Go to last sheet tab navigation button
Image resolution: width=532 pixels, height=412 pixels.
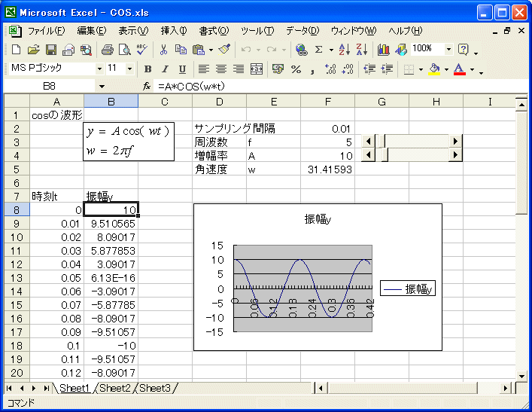[x=46, y=388]
